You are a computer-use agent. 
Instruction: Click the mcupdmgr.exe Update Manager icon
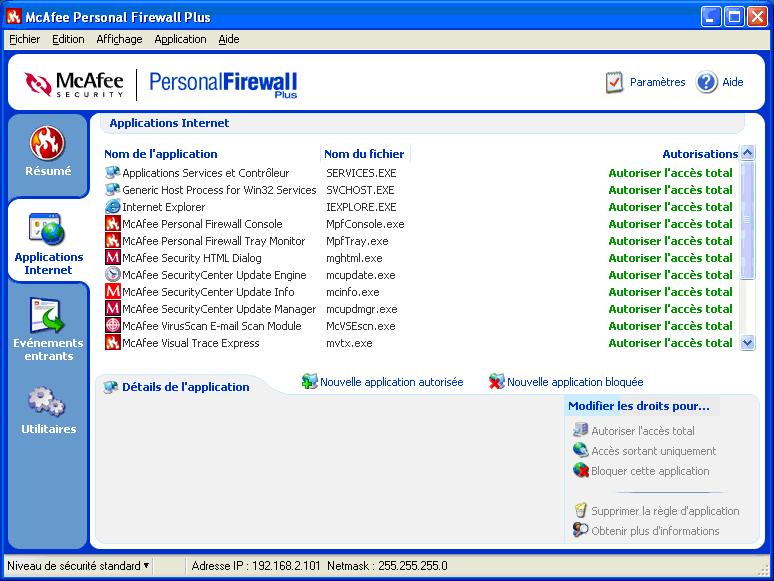113,309
